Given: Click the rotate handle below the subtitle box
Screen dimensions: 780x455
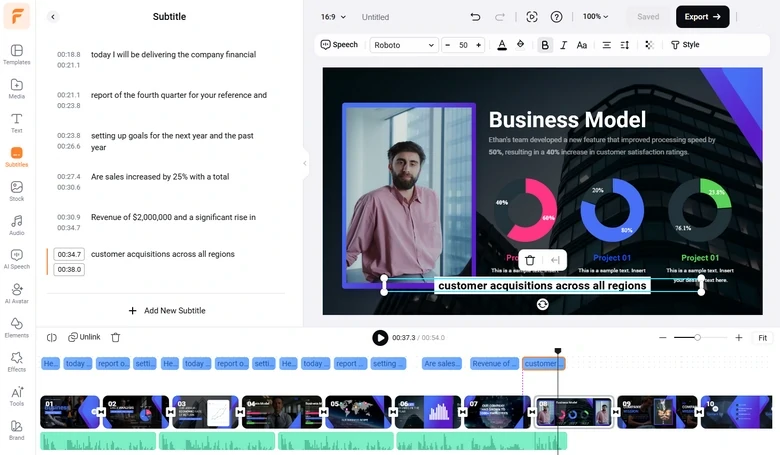Looking at the screenshot, I should pos(543,304).
